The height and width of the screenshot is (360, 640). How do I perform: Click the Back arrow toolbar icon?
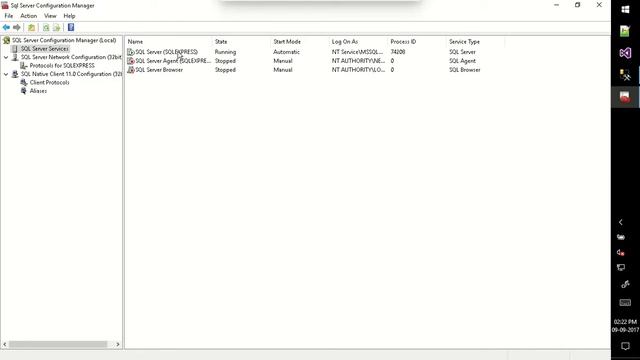point(6,27)
